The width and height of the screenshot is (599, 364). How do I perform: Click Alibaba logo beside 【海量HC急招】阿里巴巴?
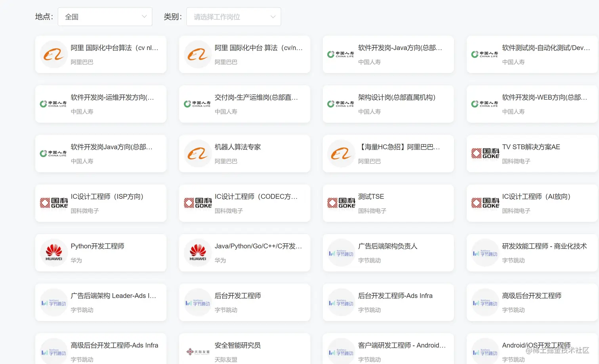(x=341, y=153)
